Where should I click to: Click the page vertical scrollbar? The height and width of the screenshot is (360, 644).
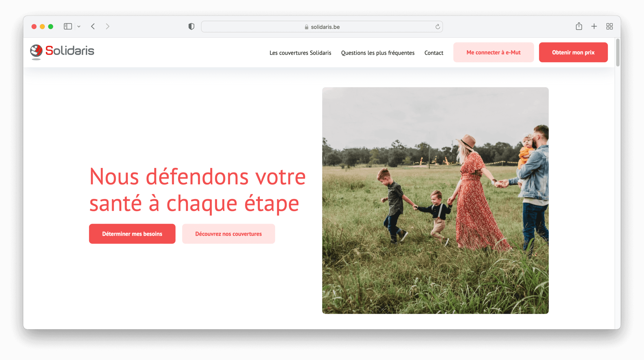[x=618, y=53]
